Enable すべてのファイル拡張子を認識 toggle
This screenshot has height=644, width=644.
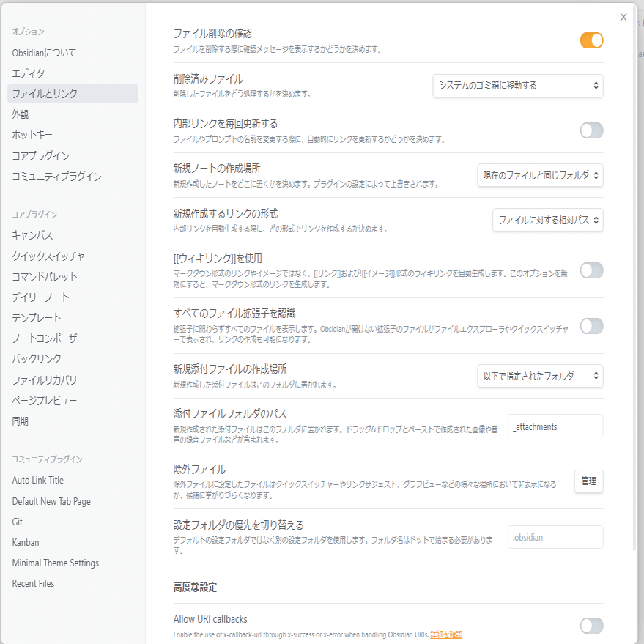point(591,326)
